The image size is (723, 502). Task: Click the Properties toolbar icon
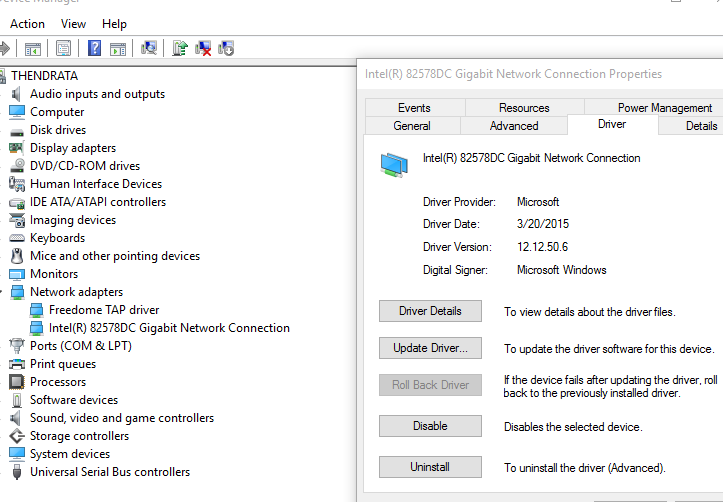(x=63, y=48)
